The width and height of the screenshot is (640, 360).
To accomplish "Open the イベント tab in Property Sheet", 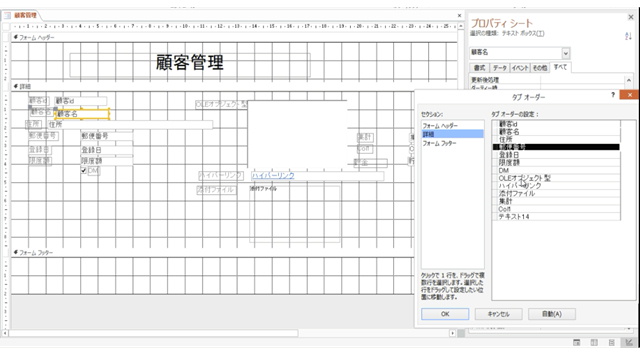I will coord(520,68).
